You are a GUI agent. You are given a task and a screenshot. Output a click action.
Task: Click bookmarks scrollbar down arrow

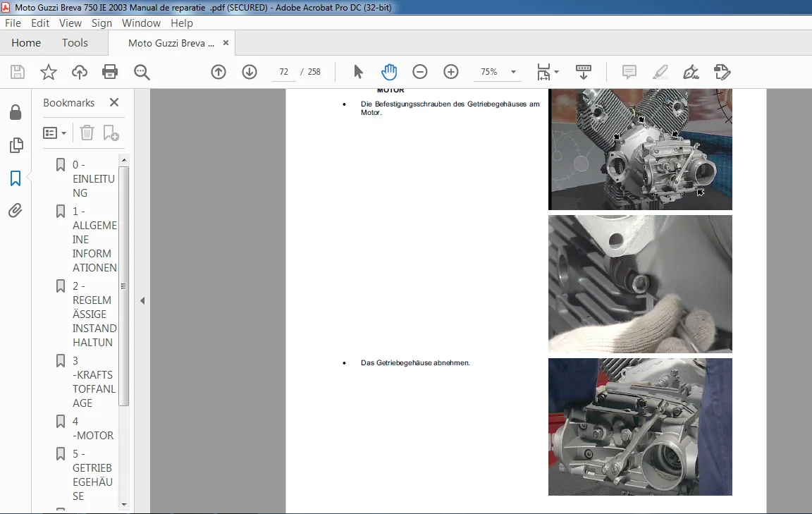[124, 504]
